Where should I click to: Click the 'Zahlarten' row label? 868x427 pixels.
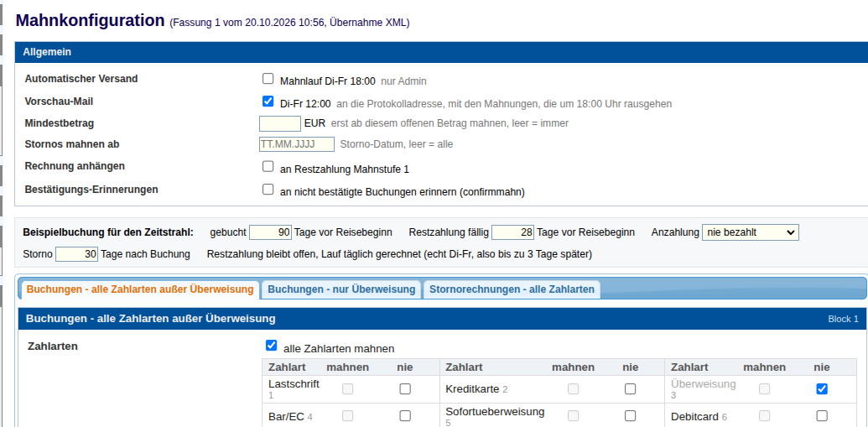coord(53,346)
